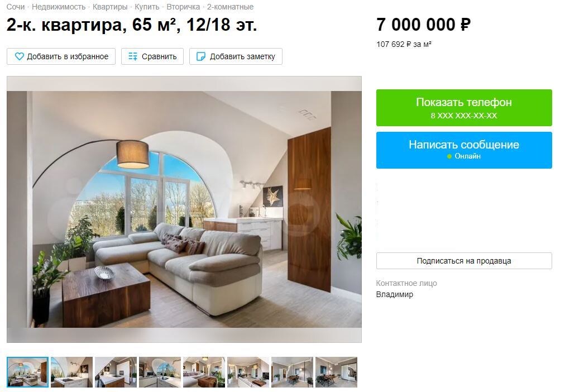The height and width of the screenshot is (392, 565).
Task: Select the last photo thumbnail with dining table
Action: coord(336,372)
